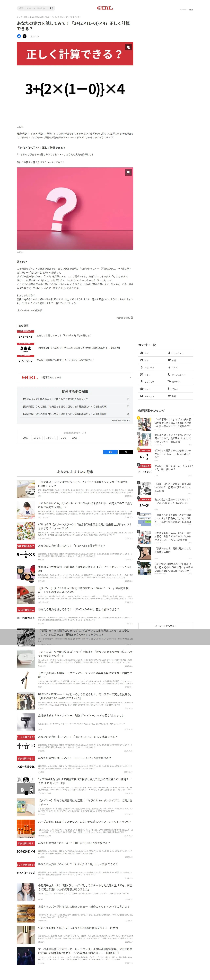The height and width of the screenshot is (980, 210).
Task: Open 10÷(2+3)×4 quiz article
Action: click(x=74, y=843)
